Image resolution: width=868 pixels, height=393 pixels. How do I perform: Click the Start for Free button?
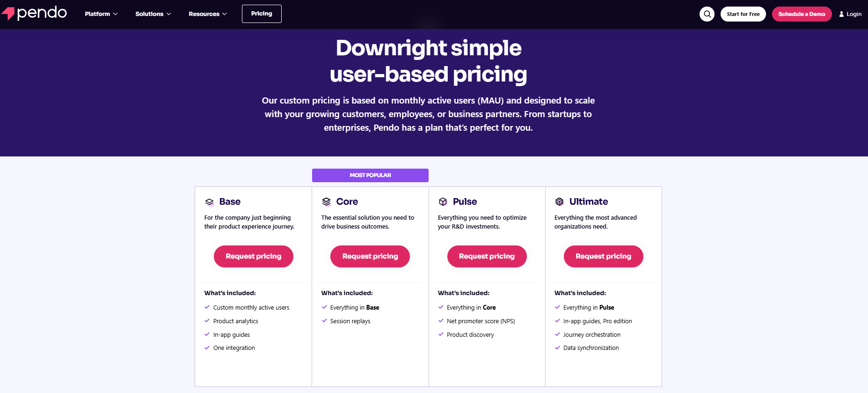(x=743, y=14)
